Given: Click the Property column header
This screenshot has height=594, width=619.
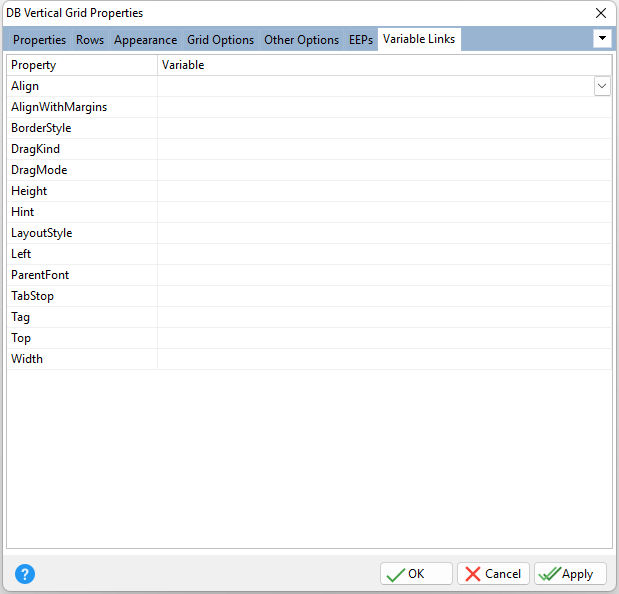Looking at the screenshot, I should pos(82,65).
